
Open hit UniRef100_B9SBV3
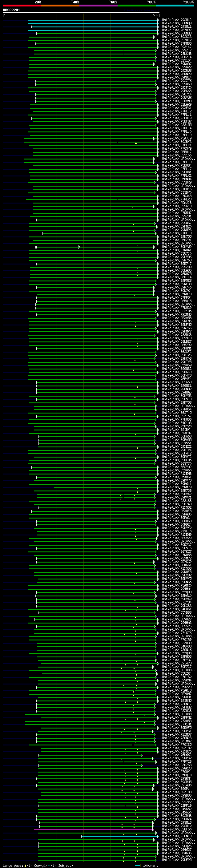(x=176, y=142)
